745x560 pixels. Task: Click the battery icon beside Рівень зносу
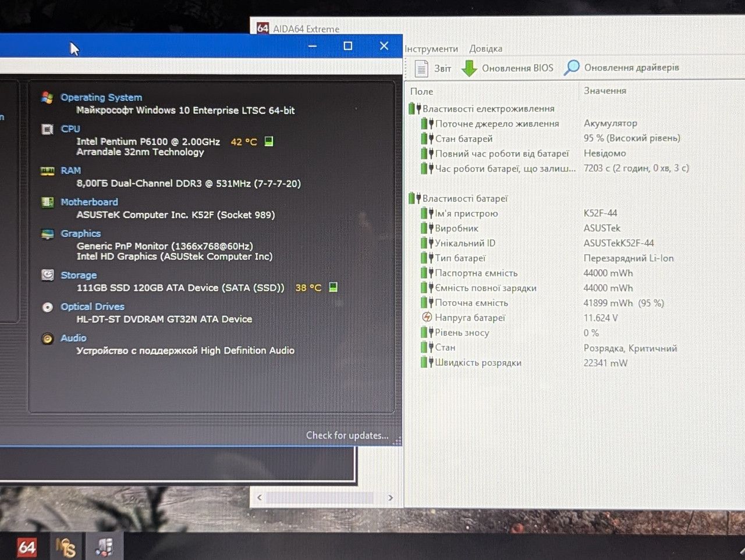tap(427, 333)
